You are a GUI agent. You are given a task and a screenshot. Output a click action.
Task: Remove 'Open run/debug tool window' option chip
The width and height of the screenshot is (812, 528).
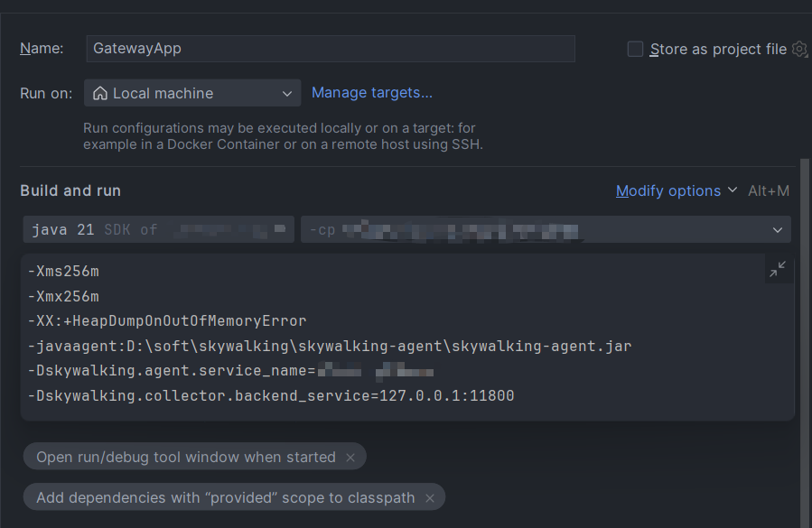coord(350,458)
